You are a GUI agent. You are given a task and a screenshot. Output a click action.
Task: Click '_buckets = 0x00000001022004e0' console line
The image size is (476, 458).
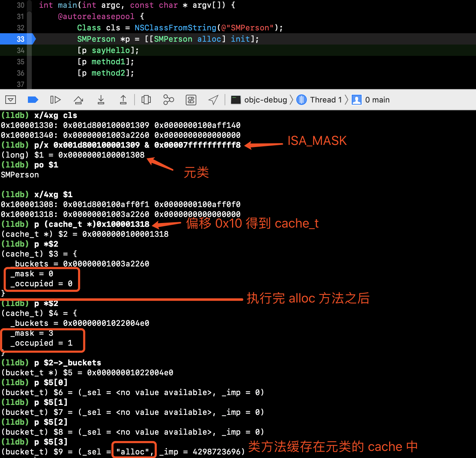pos(80,323)
